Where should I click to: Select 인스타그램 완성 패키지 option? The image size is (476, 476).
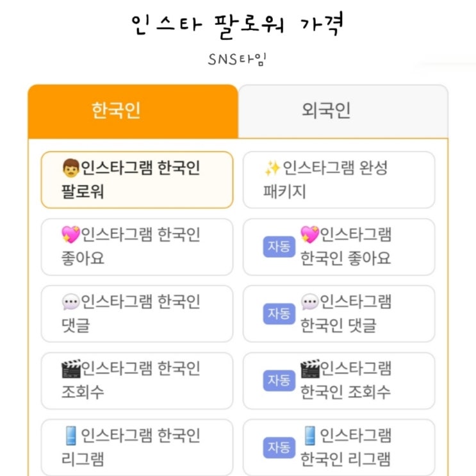click(339, 180)
